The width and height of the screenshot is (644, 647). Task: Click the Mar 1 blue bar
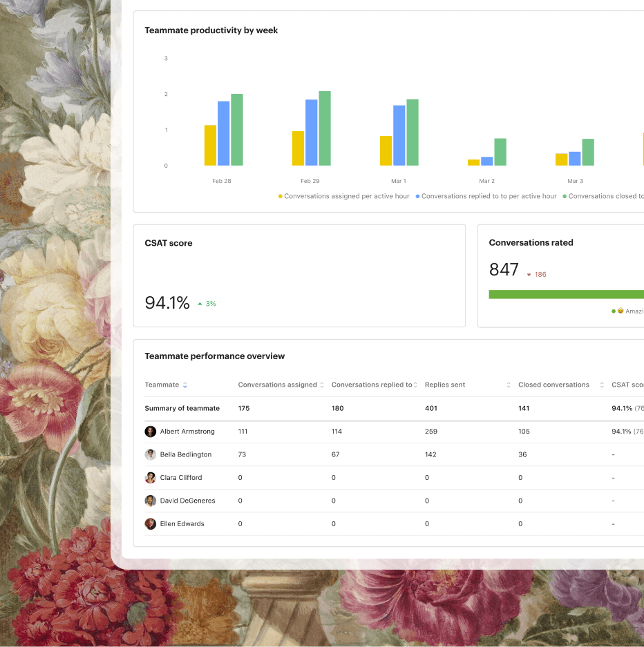tap(399, 135)
